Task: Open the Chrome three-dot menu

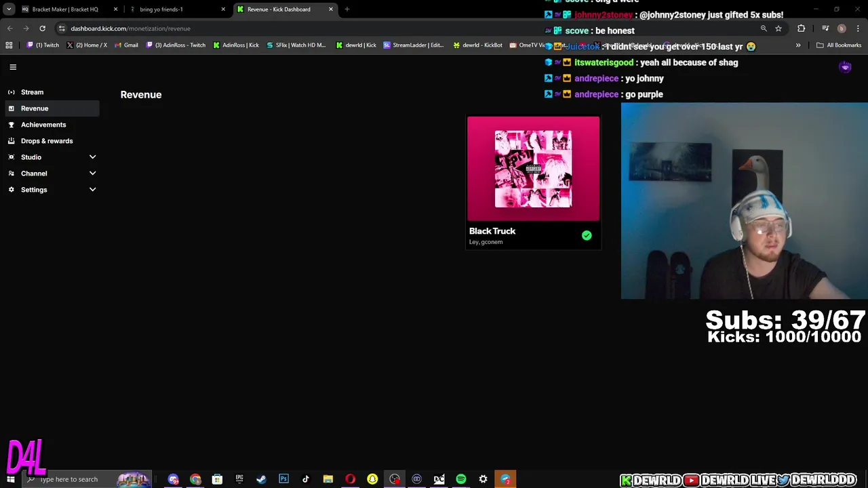Action: (x=859, y=28)
